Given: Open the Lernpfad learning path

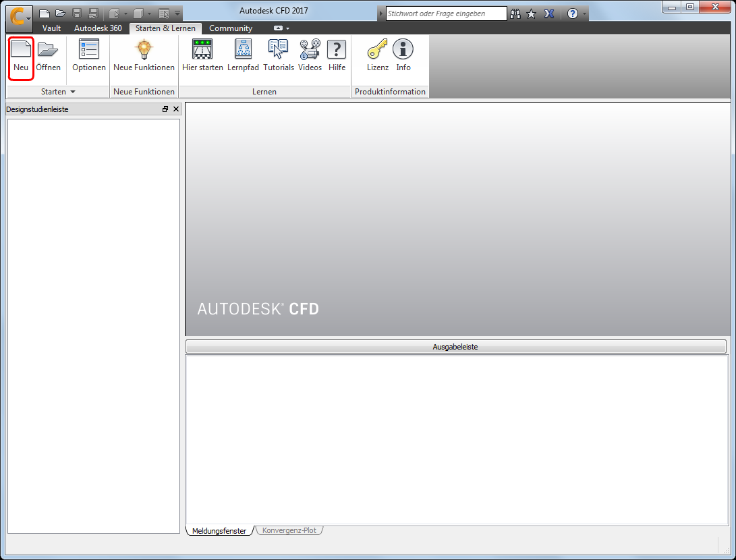Looking at the screenshot, I should coord(243,56).
